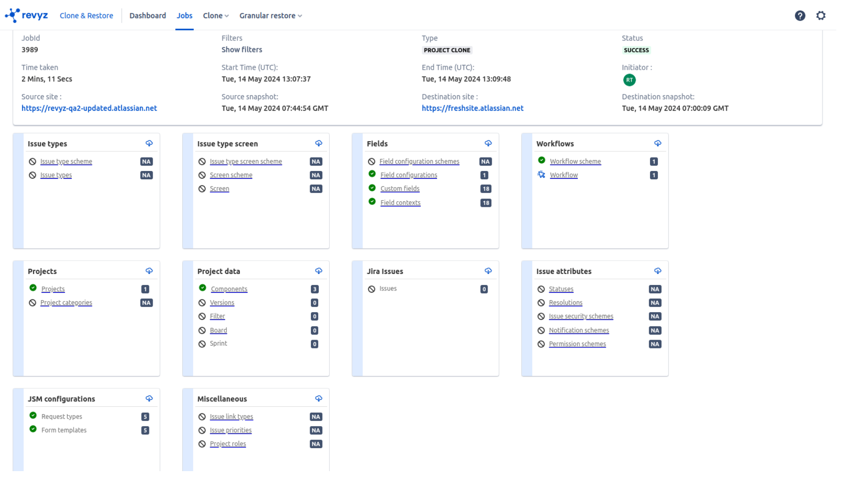Click the revyz logo
The image size is (868, 484).
click(x=26, y=16)
